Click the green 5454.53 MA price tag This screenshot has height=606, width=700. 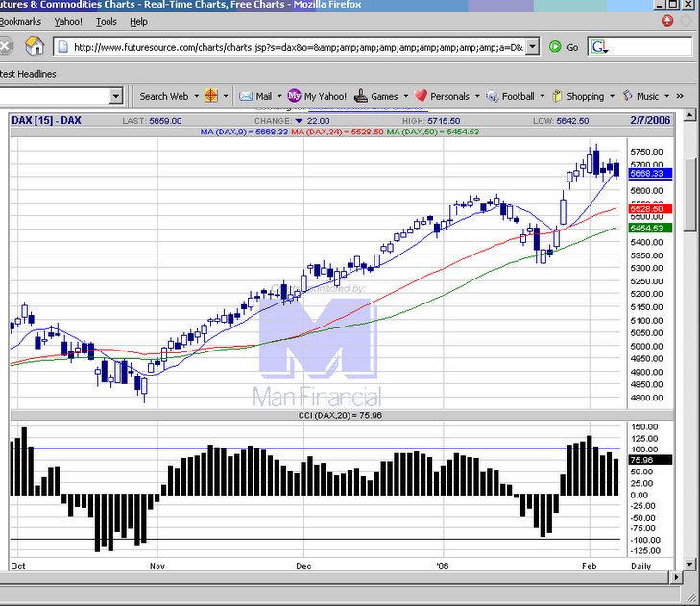[x=650, y=229]
